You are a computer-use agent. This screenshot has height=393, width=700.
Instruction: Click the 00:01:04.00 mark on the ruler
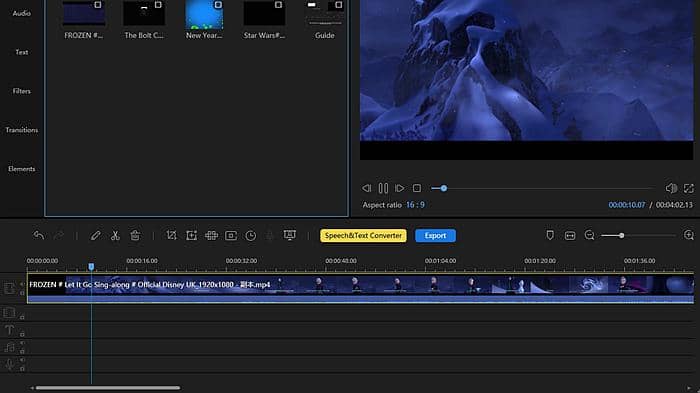(440, 261)
